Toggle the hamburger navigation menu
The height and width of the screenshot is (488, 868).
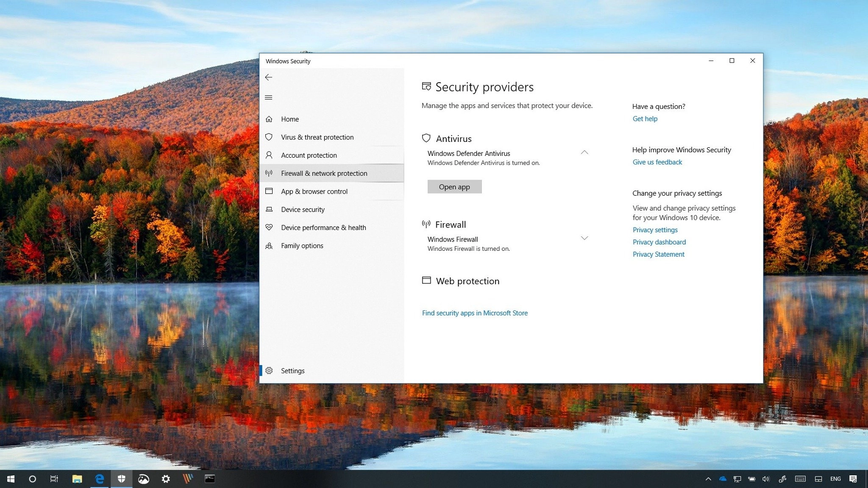click(268, 97)
